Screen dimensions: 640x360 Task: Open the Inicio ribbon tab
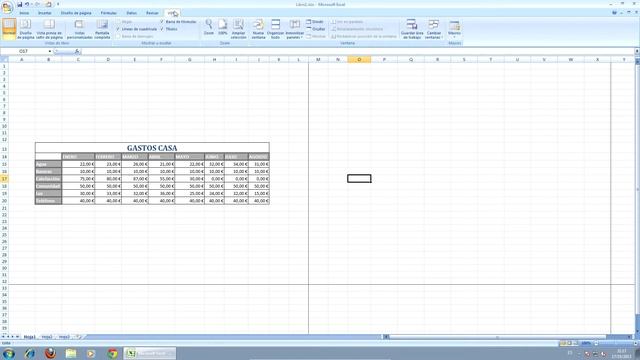coord(24,13)
